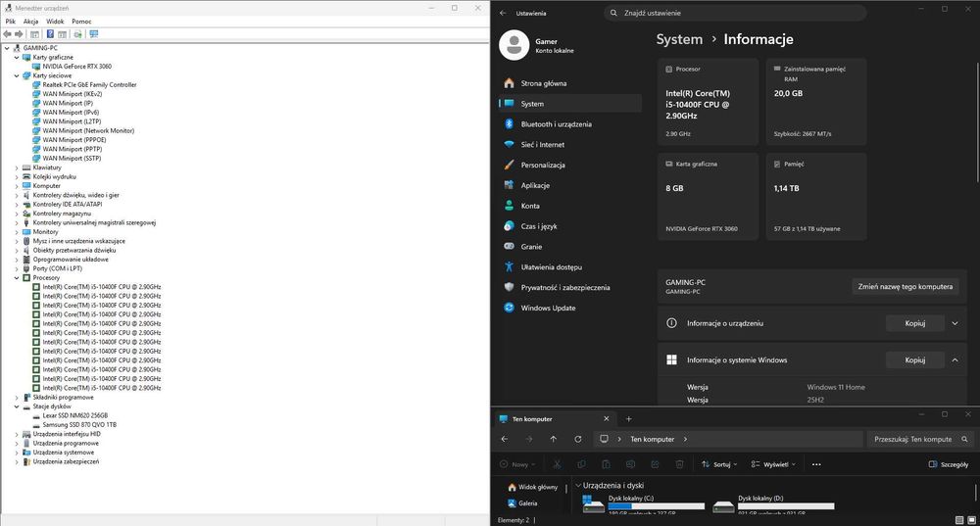Screen dimensions: 980x526
Task: Open a new File Explorer tab with the plus
Action: tap(629, 419)
